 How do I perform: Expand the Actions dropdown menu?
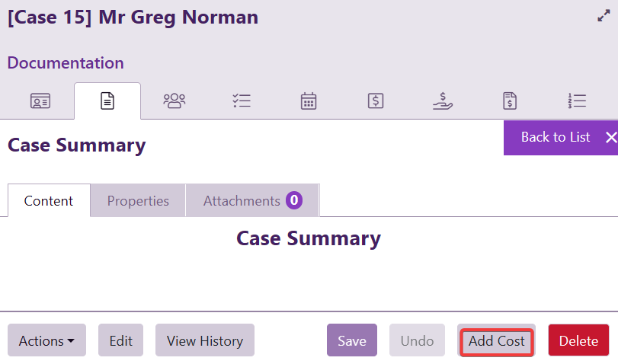pyautogui.click(x=46, y=340)
